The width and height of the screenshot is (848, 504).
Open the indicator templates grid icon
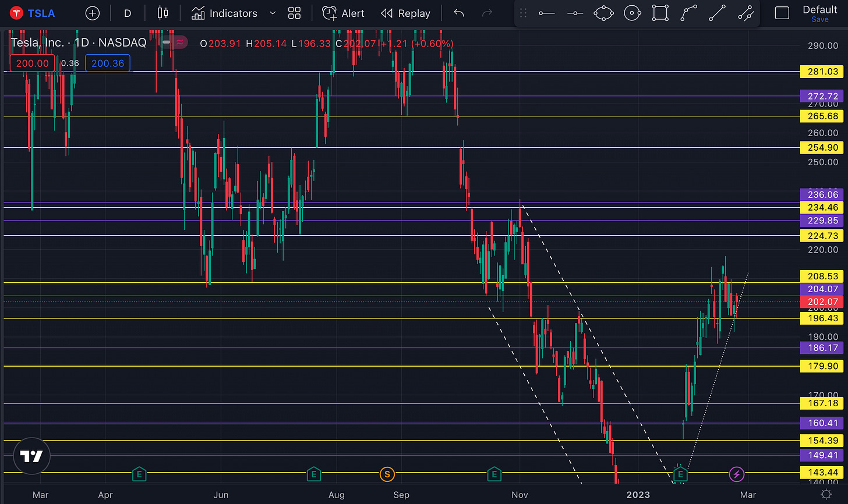pos(295,13)
